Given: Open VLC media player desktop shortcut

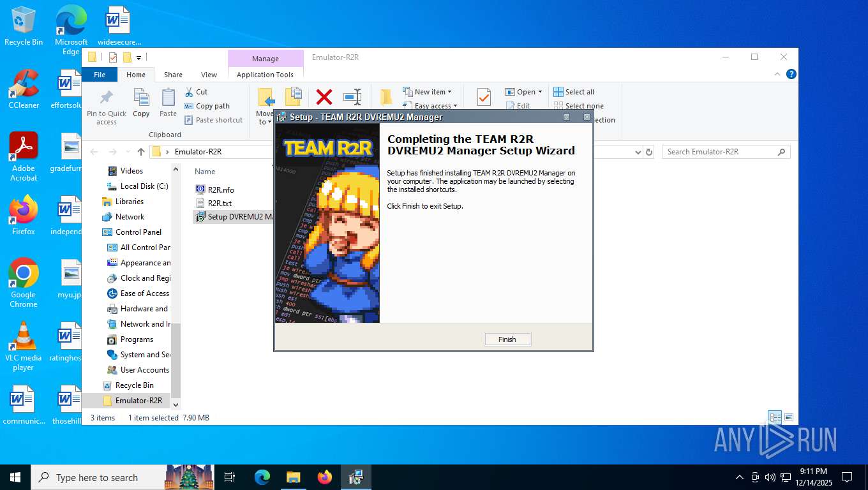Looking at the screenshot, I should click(24, 346).
